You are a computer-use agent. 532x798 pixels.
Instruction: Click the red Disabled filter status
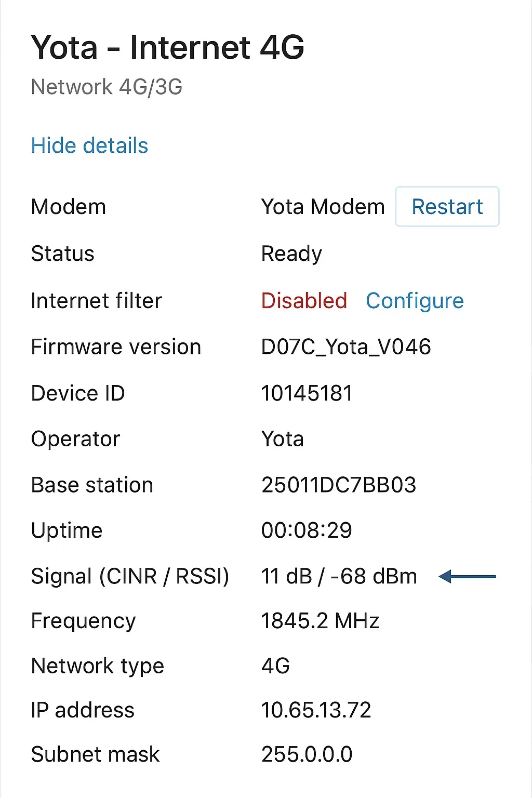pos(304,301)
